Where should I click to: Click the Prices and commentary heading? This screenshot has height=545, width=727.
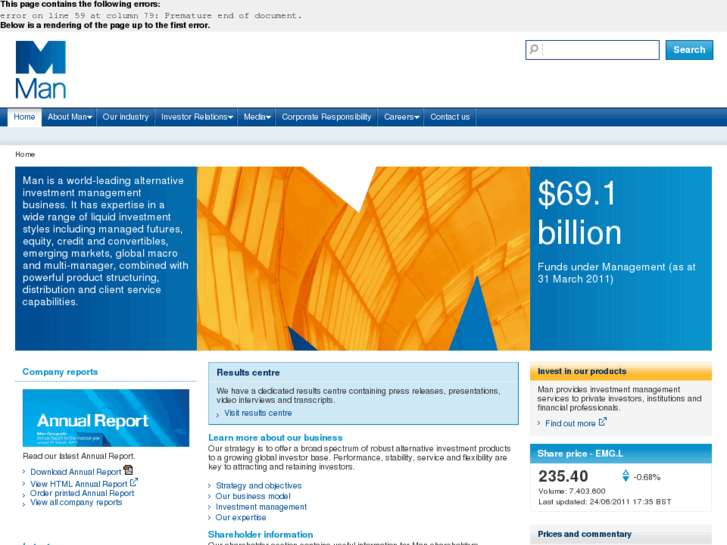(584, 534)
